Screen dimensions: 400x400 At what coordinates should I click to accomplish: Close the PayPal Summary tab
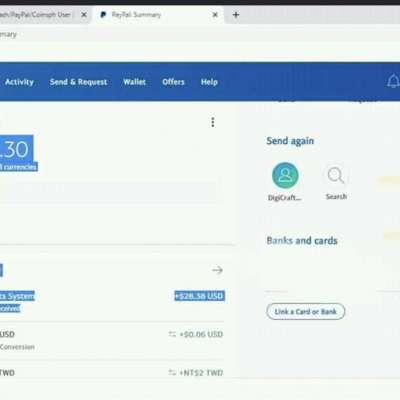[x=215, y=15]
